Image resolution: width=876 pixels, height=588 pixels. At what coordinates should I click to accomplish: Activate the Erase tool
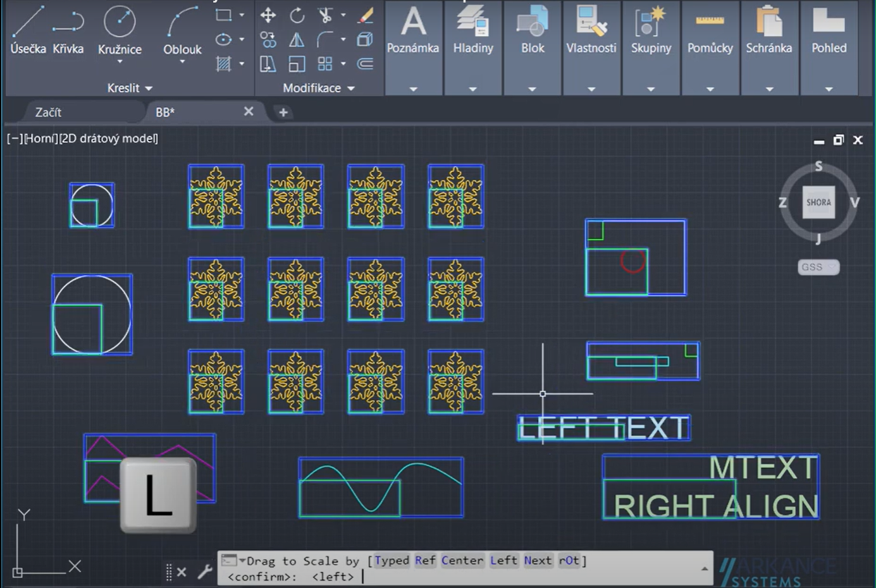click(365, 15)
